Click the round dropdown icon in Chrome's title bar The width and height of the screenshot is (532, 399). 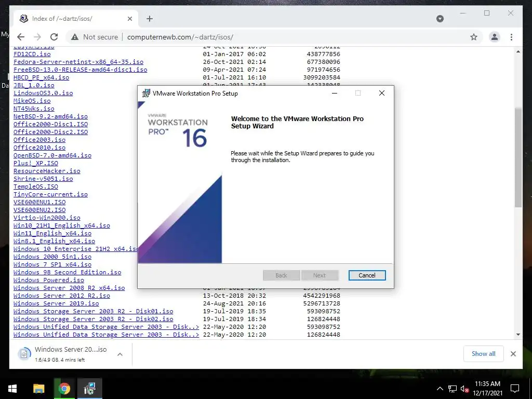pos(440,19)
